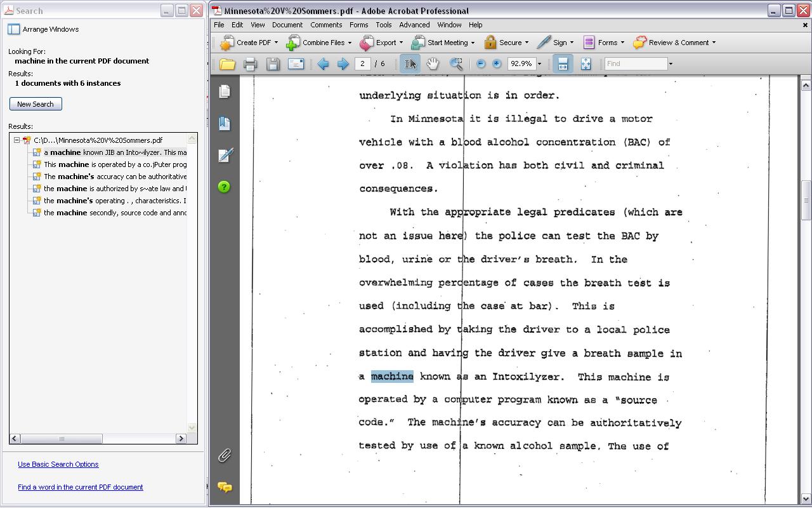The image size is (812, 508).
Task: Open the Advanced menu
Action: tap(414, 25)
